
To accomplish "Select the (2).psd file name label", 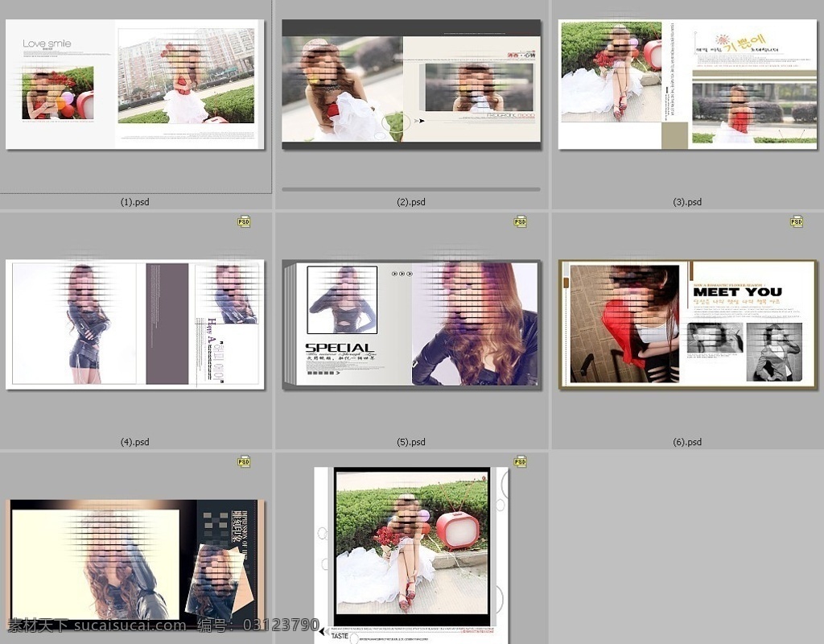I will click(x=411, y=202).
